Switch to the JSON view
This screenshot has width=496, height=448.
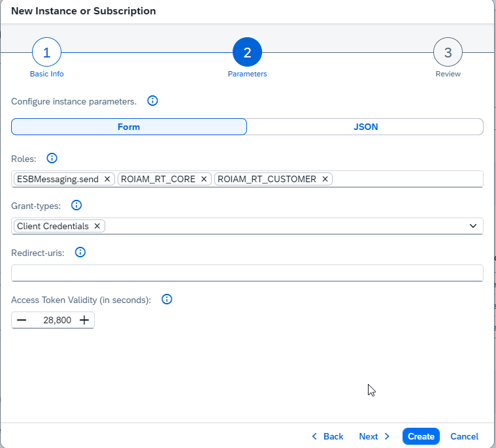pyautogui.click(x=365, y=127)
